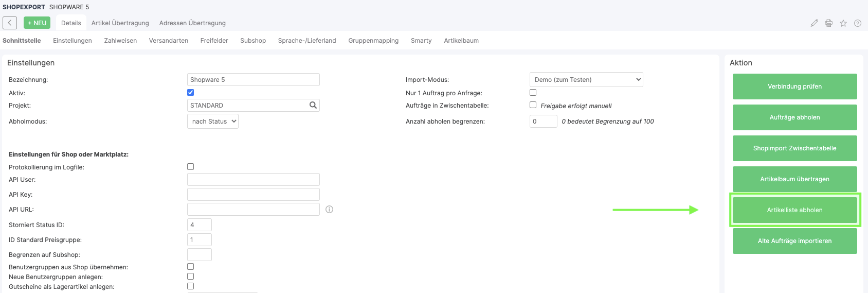Image resolution: width=868 pixels, height=293 pixels.
Task: Click Shopimport Zwischentabelle button
Action: (x=795, y=148)
